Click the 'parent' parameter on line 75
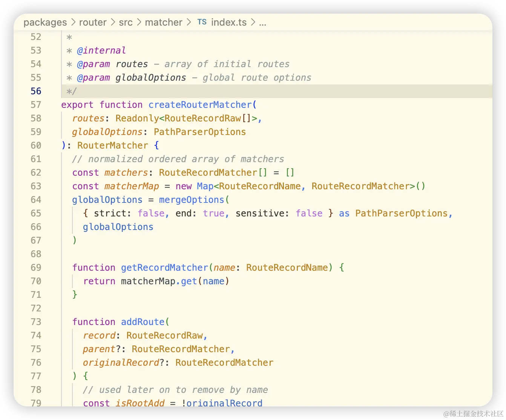 [99, 349]
